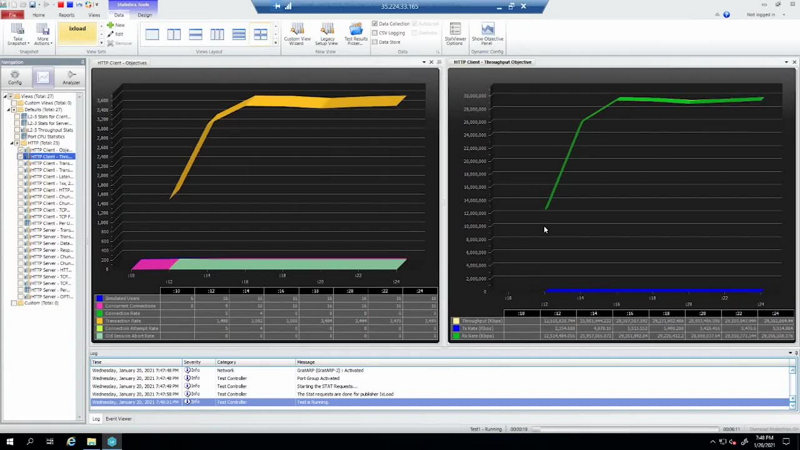The image size is (800, 450).
Task: Click the Not logged in label
Action: click(761, 15)
